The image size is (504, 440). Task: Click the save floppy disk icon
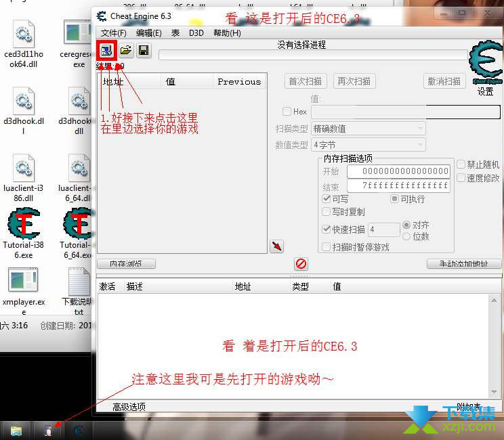(x=144, y=50)
